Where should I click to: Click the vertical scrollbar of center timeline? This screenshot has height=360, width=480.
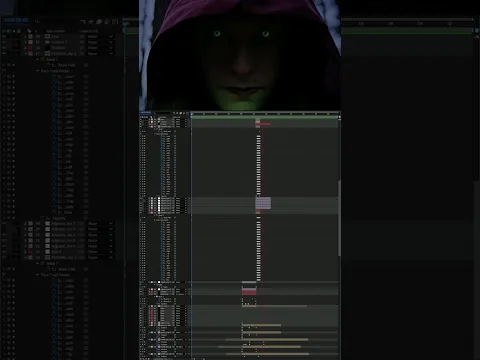point(339,218)
